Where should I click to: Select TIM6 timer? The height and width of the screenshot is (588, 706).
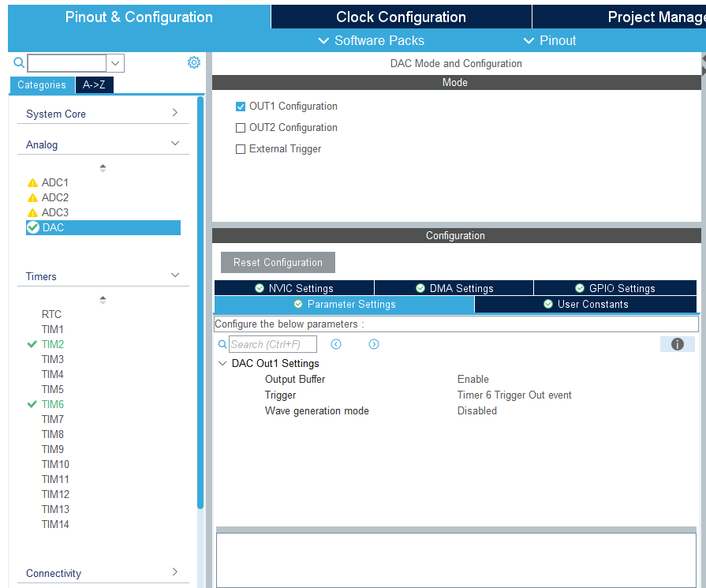53,404
